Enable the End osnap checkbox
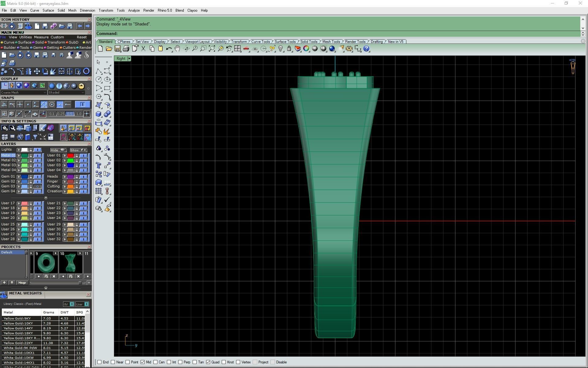 coord(100,362)
